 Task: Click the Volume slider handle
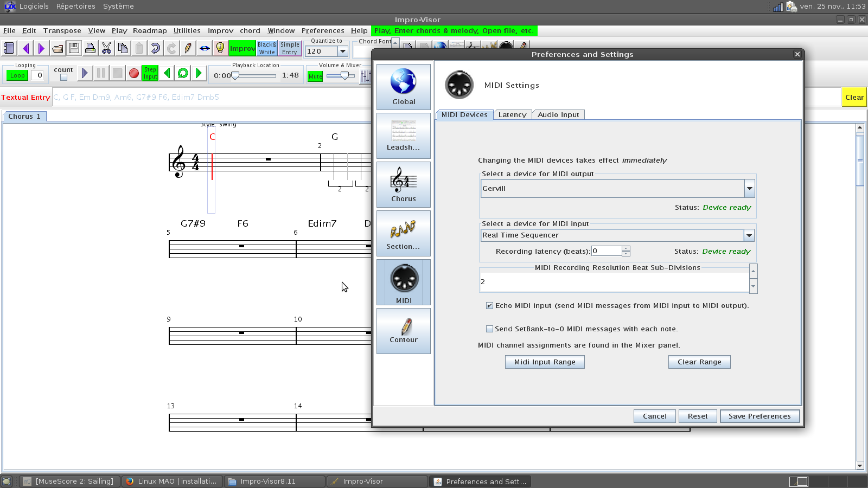[x=344, y=76]
